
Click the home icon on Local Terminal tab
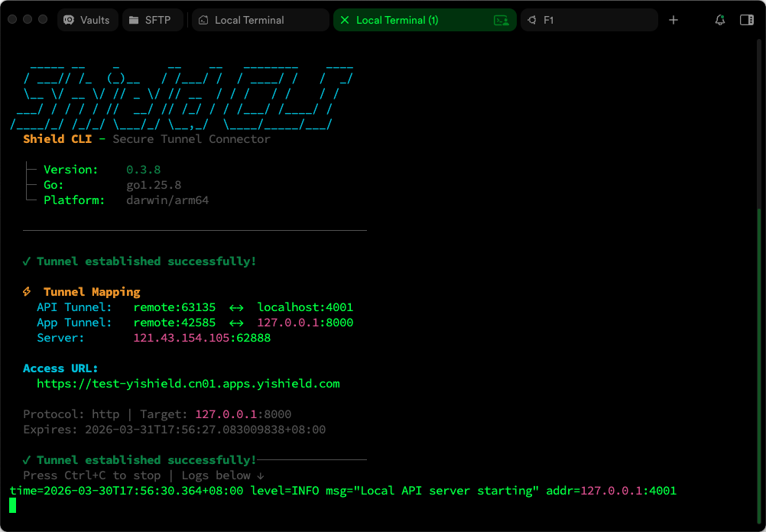click(203, 20)
